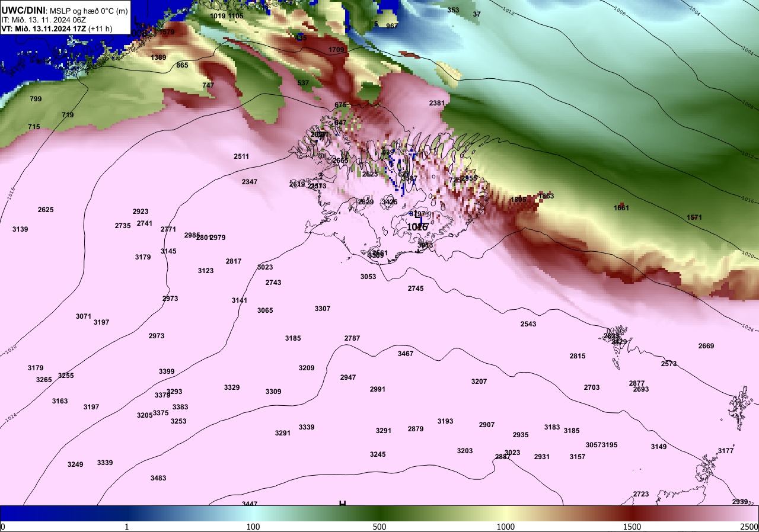Image resolution: width=759 pixels, height=532 pixels.
Task: Click the freezing level value 3447
Action: (x=250, y=504)
